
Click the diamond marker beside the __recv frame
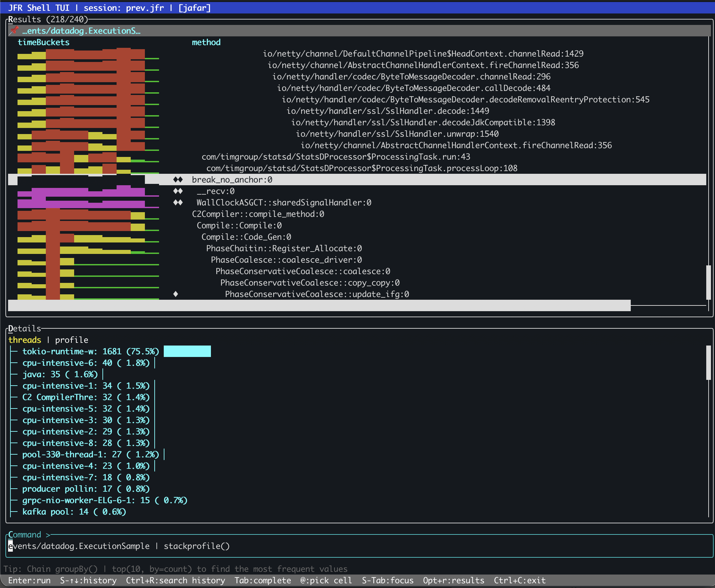click(178, 191)
